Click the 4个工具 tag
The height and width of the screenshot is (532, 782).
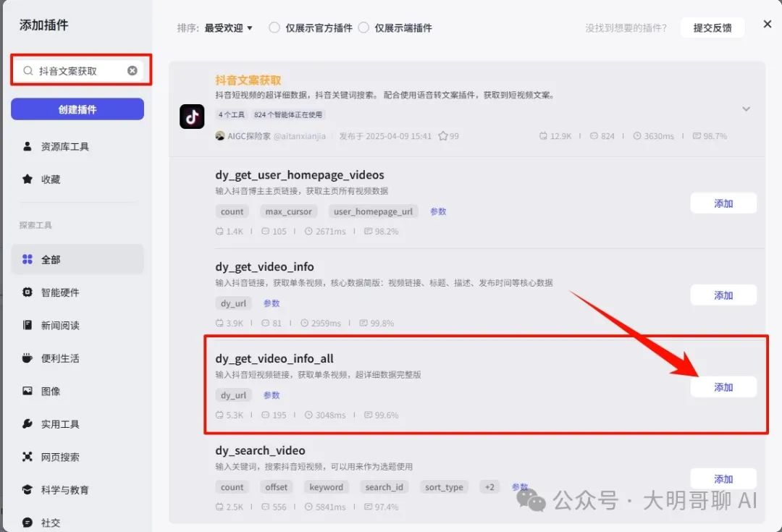pos(232,114)
